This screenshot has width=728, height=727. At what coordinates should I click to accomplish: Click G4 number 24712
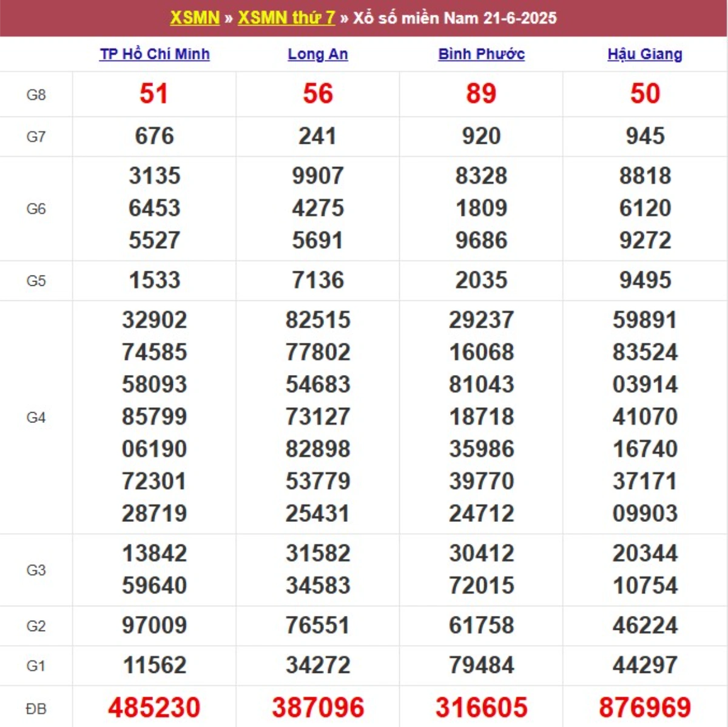point(482,513)
